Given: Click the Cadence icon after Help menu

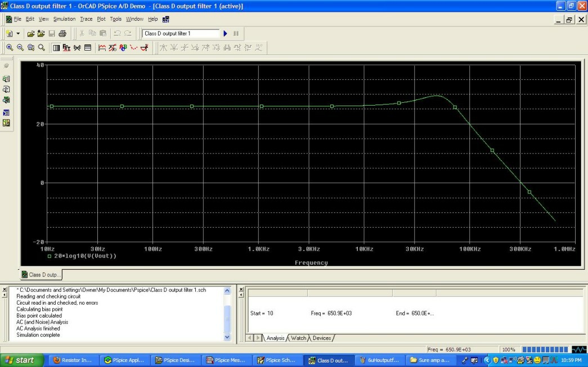Looking at the screenshot, I should [x=166, y=19].
